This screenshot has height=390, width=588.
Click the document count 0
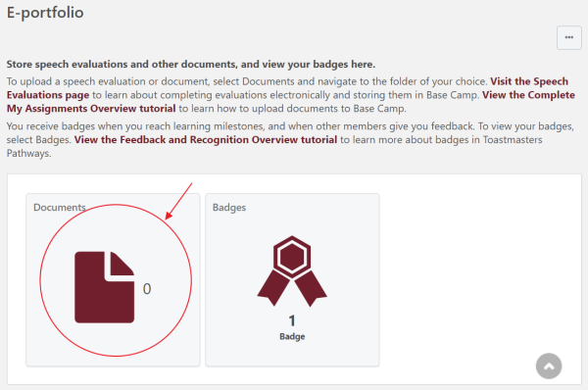(x=147, y=289)
